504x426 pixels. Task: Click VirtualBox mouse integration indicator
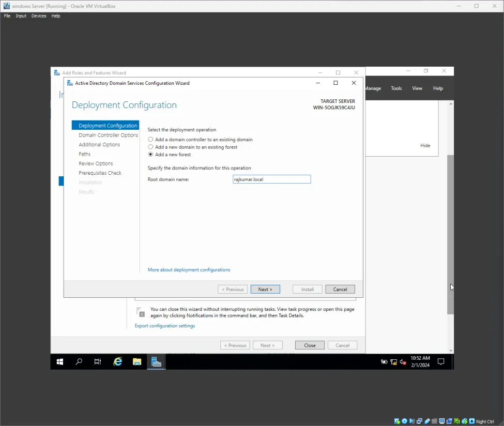[465, 421]
